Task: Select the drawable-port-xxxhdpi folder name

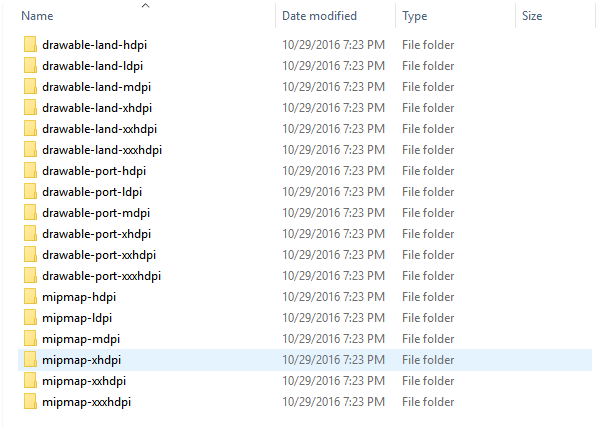Action: tap(101, 276)
